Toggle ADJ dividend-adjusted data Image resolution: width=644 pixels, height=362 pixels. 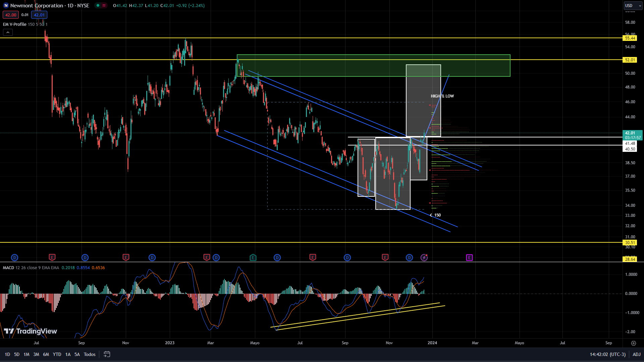tap(637, 354)
